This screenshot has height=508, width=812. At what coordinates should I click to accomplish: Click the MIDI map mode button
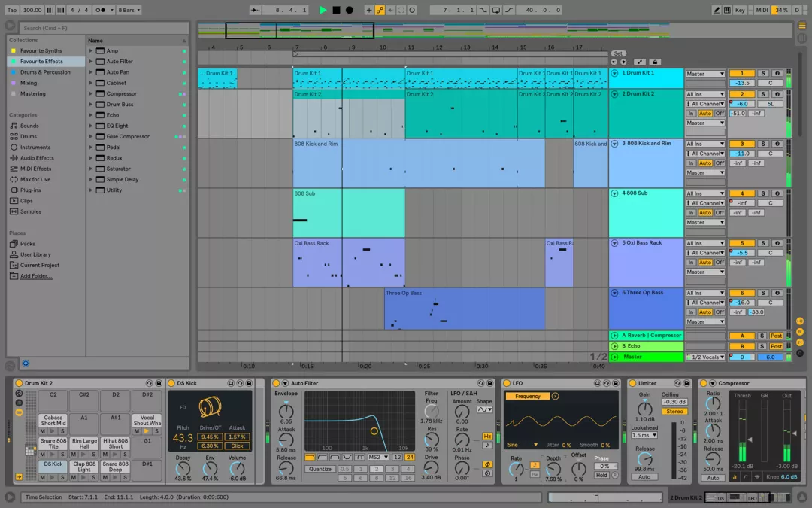[x=762, y=10]
